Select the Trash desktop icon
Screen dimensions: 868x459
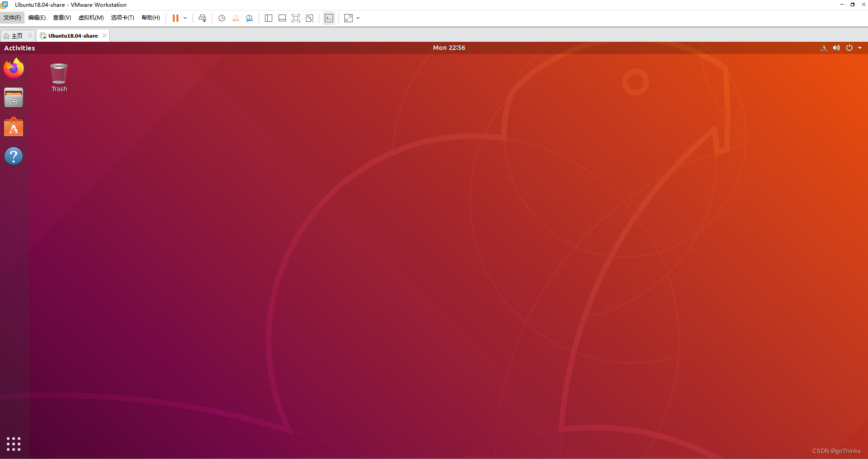[x=59, y=78]
